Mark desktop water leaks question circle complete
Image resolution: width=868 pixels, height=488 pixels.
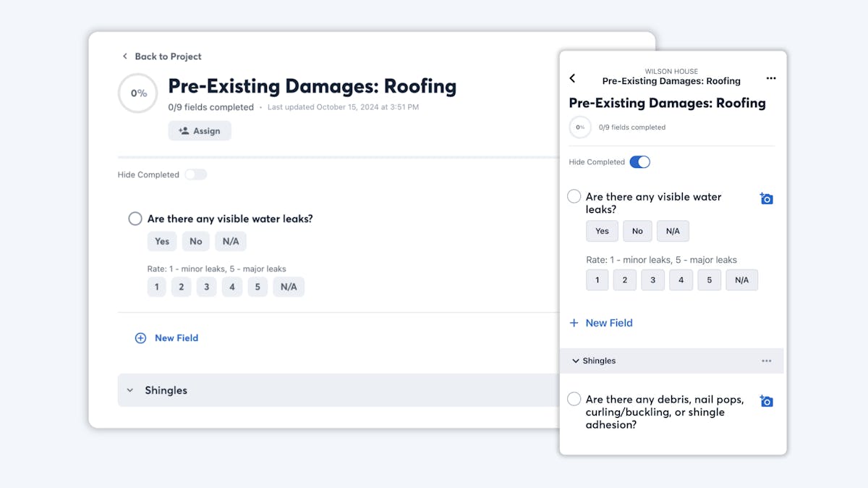click(135, 219)
